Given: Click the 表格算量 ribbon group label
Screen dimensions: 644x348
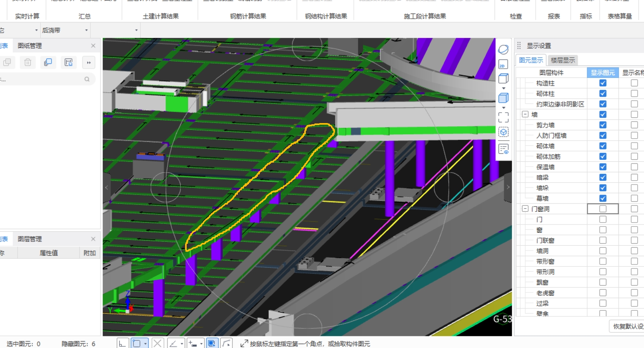Looking at the screenshot, I should (620, 16).
